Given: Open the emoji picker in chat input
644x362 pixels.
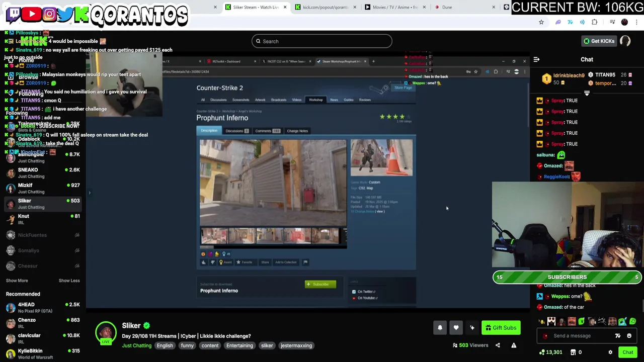Looking at the screenshot, I should pos(629,336).
